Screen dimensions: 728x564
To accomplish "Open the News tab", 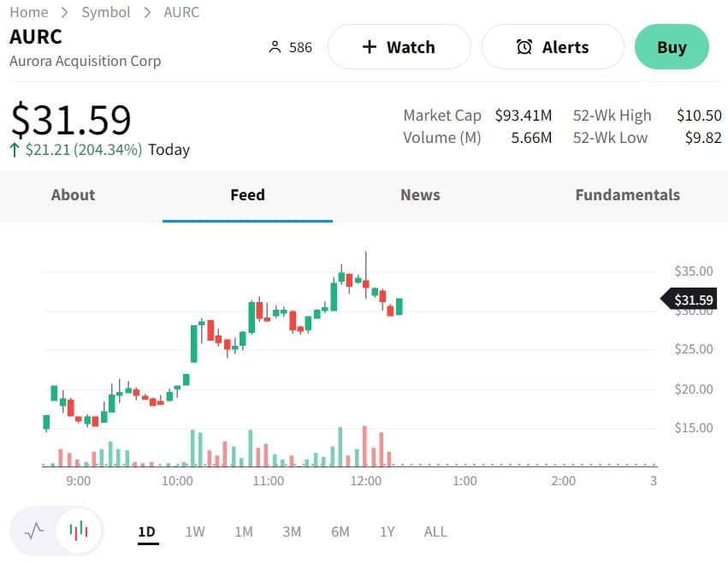I will (x=420, y=195).
